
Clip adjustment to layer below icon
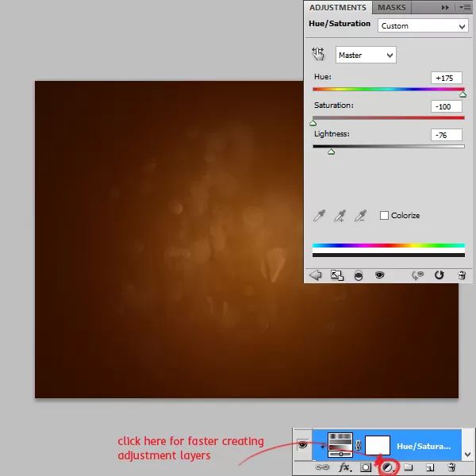(359, 275)
